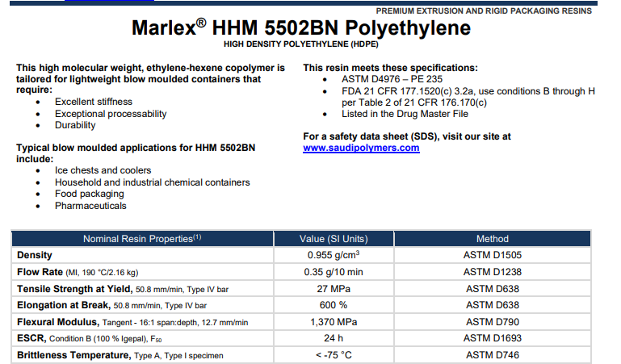Click Typical blow moulded applications heading
The width and height of the screenshot is (621, 364).
coord(136,153)
